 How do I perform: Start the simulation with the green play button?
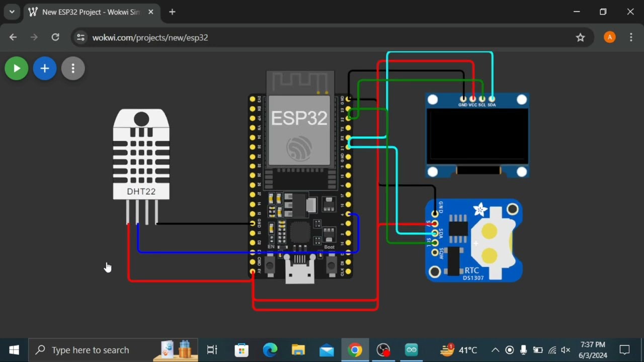tap(17, 68)
